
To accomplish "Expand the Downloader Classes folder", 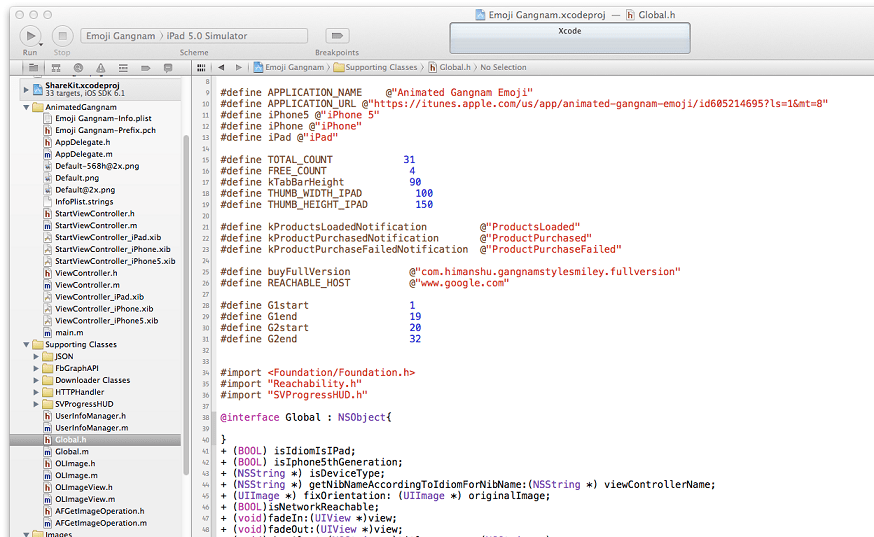I will [36, 380].
